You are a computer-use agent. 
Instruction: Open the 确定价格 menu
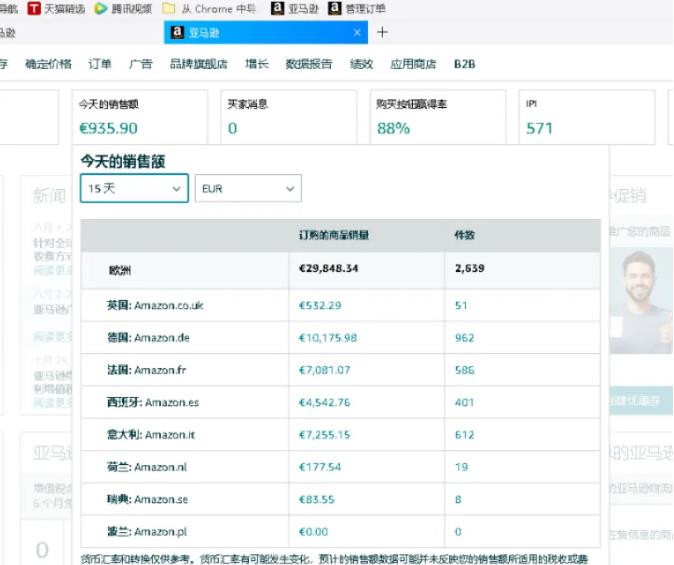(x=49, y=64)
